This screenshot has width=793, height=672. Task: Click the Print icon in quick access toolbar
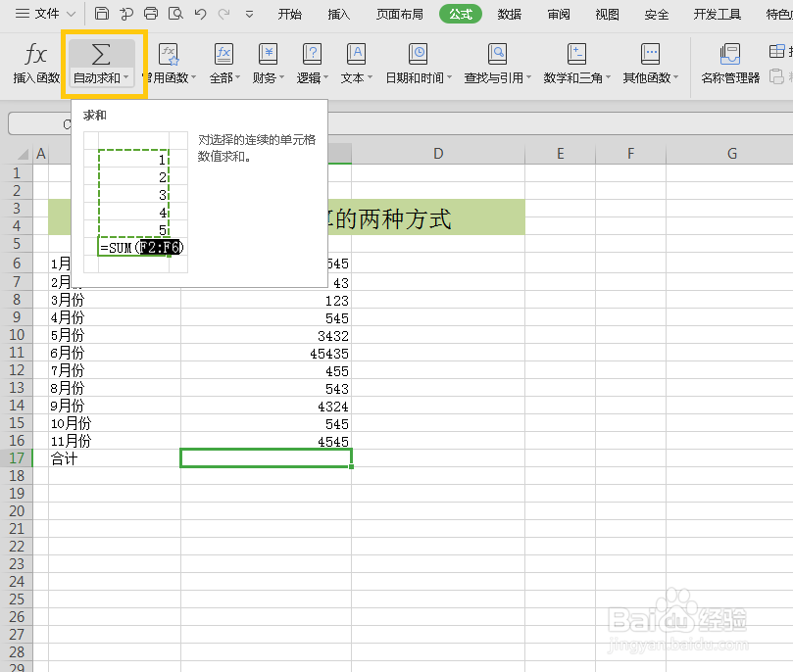[x=150, y=14]
